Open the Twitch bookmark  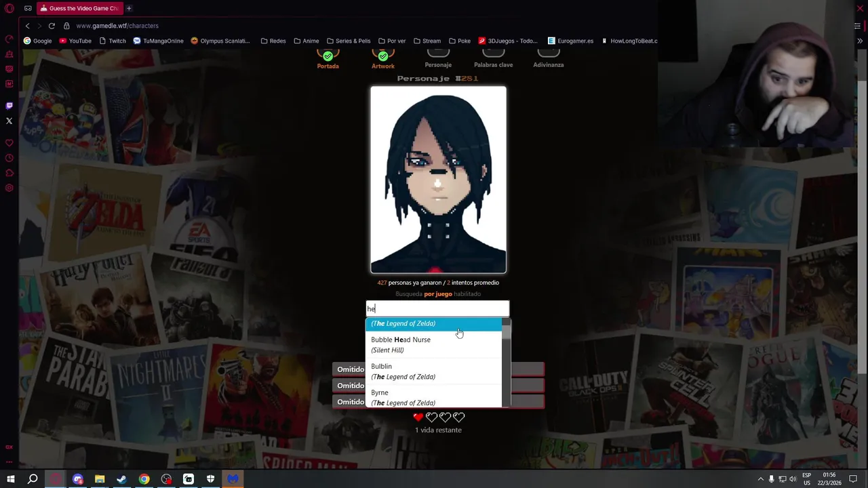[113, 41]
